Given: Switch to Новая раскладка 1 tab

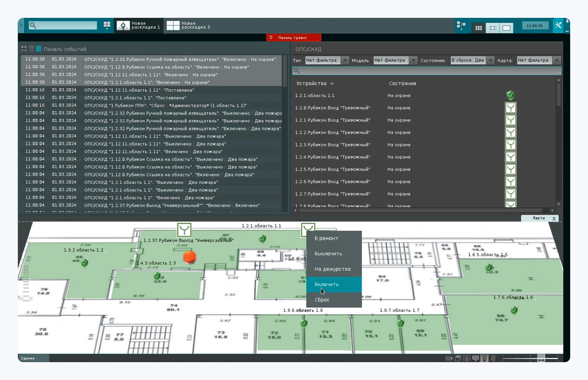Looking at the screenshot, I should 138,25.
